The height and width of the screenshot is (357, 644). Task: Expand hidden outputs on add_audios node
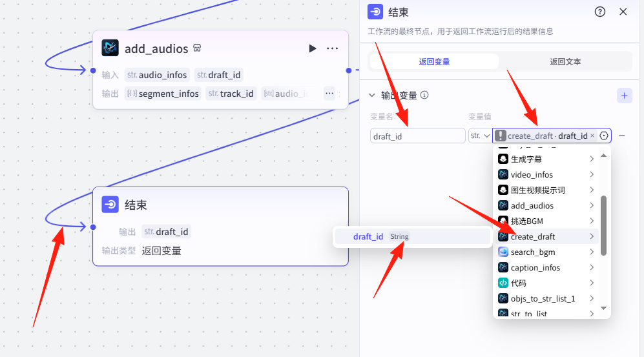point(329,94)
